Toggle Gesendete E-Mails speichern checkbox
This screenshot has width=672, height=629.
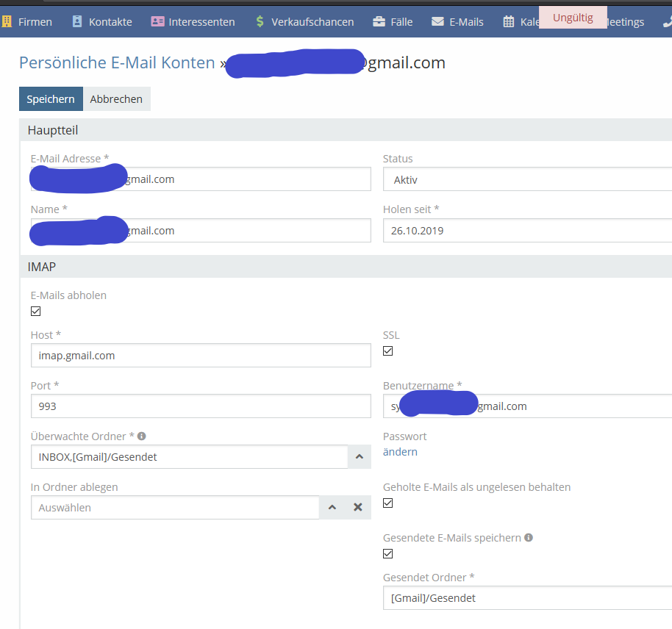(388, 553)
